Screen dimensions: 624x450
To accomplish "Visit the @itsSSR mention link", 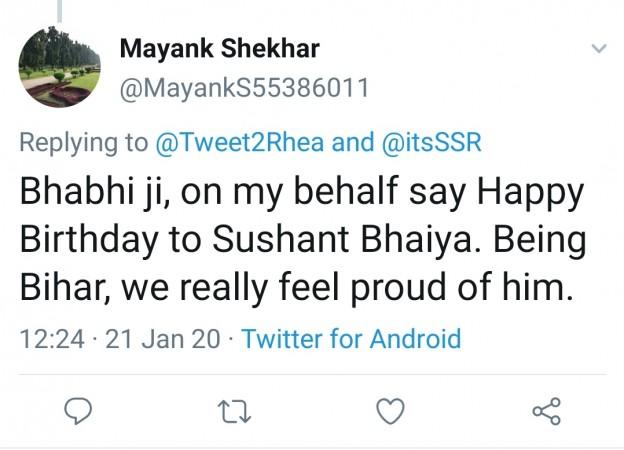I will pyautogui.click(x=431, y=142).
